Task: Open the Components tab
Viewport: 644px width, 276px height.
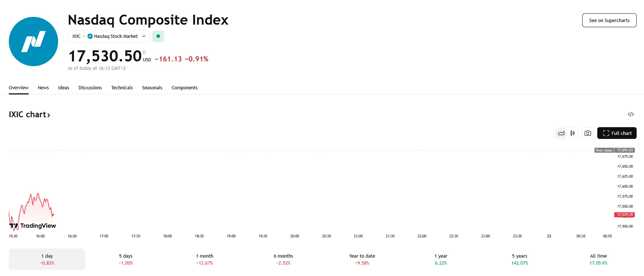Action: [x=184, y=87]
